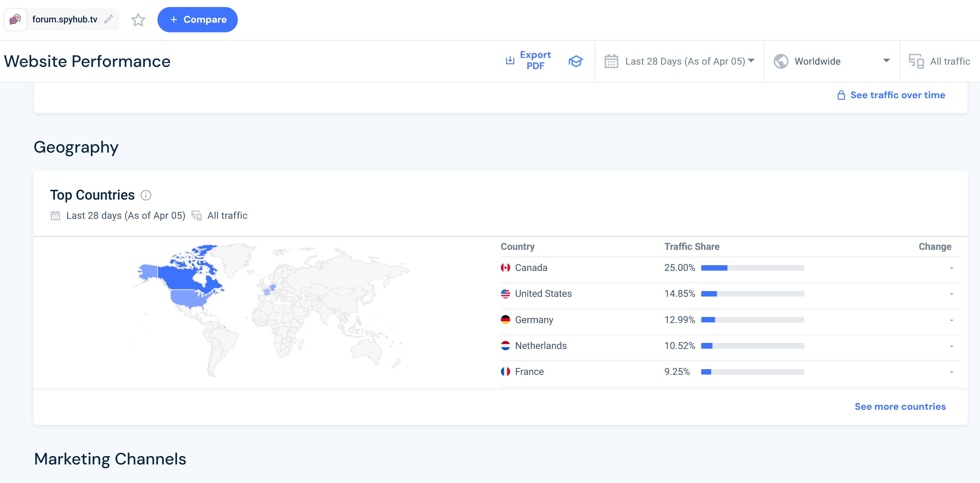The image size is (980, 483).
Task: Click the forum.spyhub.tv site favicon
Action: (15, 20)
